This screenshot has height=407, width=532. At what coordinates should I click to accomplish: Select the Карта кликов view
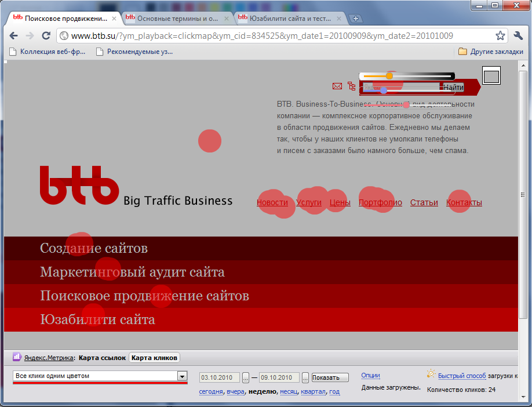pyautogui.click(x=154, y=358)
